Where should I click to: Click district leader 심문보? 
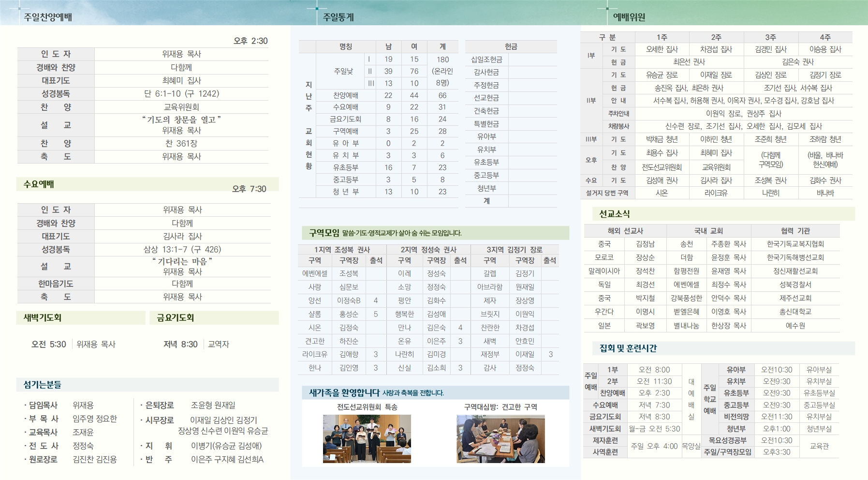[x=349, y=287]
